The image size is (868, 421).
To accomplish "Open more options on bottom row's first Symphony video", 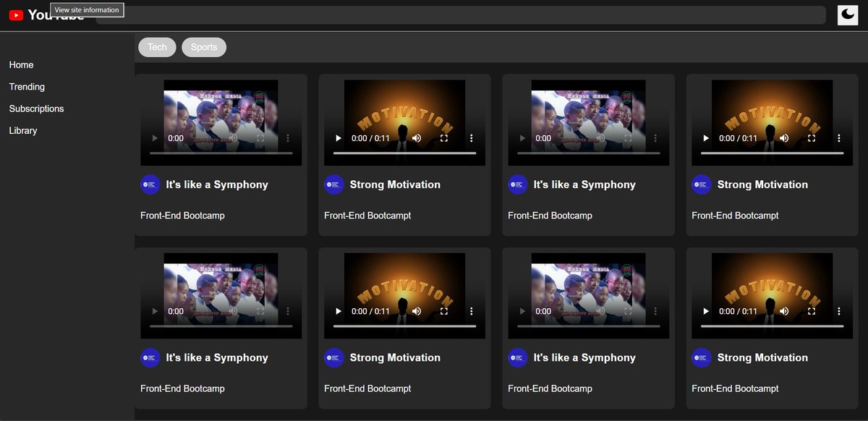I will 288,311.
